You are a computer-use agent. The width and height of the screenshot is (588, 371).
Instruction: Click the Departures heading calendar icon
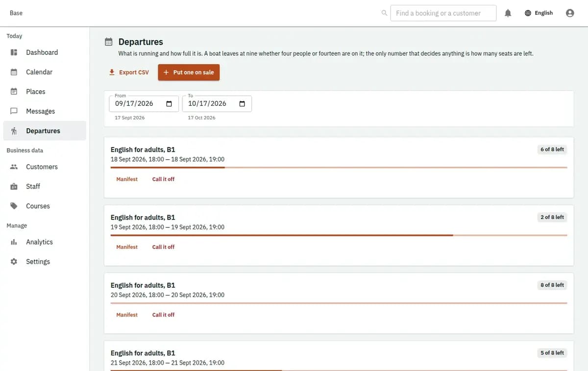[x=109, y=42]
